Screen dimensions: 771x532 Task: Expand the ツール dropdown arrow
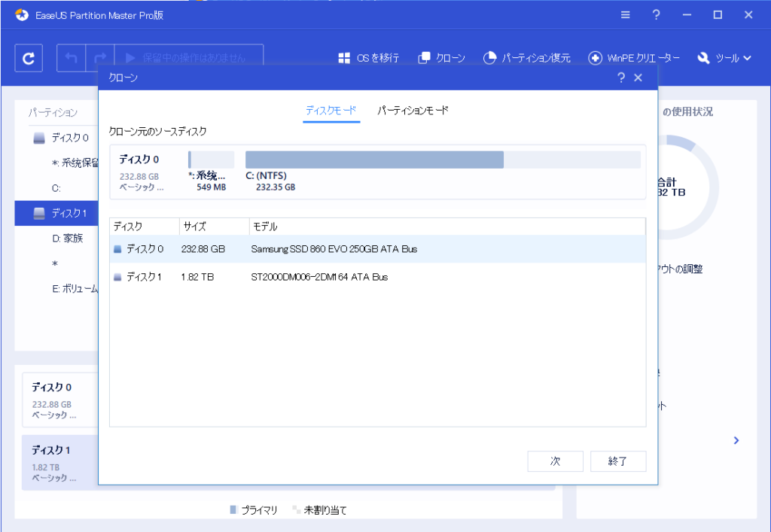tap(748, 58)
